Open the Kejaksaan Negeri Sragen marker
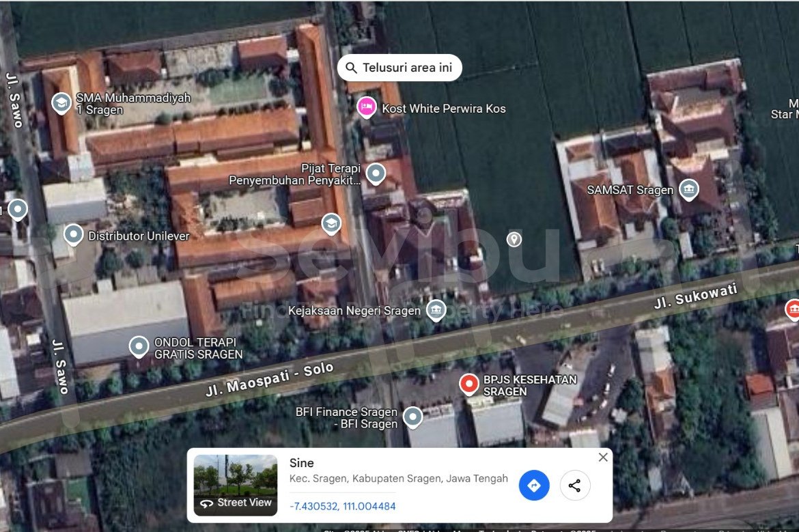799x532 pixels. [x=436, y=310]
